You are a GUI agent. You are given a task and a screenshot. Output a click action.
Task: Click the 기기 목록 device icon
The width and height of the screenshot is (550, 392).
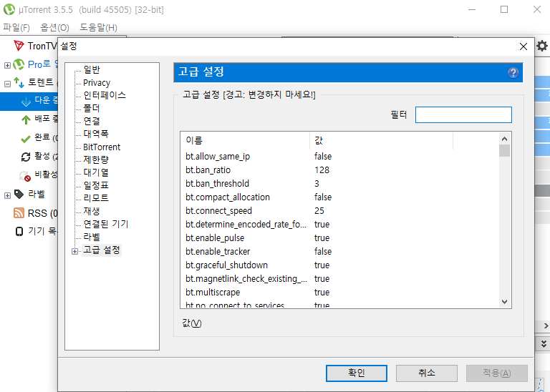tap(19, 231)
